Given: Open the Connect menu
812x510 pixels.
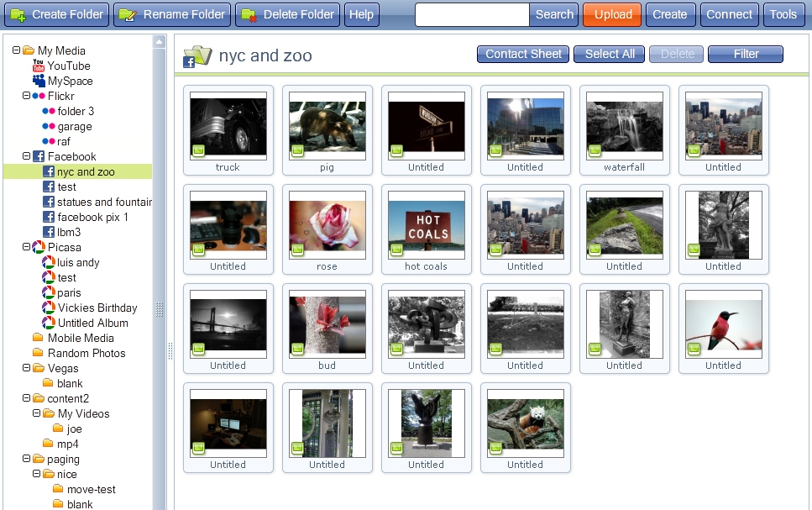Looking at the screenshot, I should click(x=729, y=14).
